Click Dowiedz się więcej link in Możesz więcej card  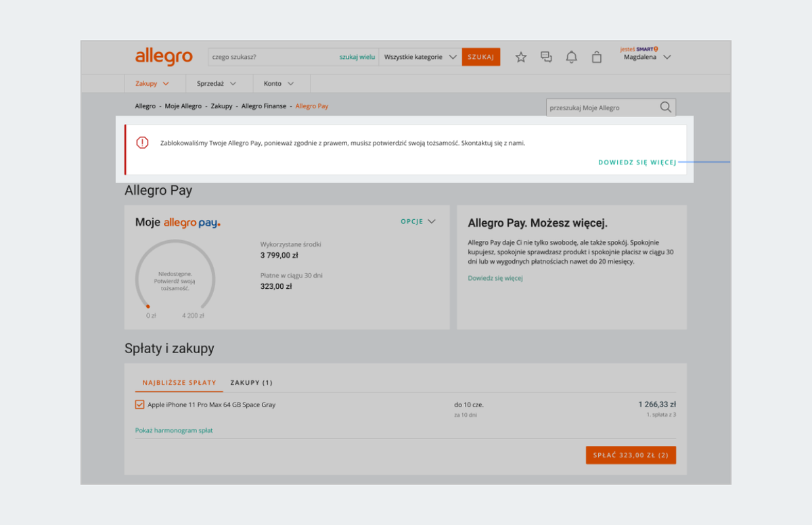click(x=495, y=278)
